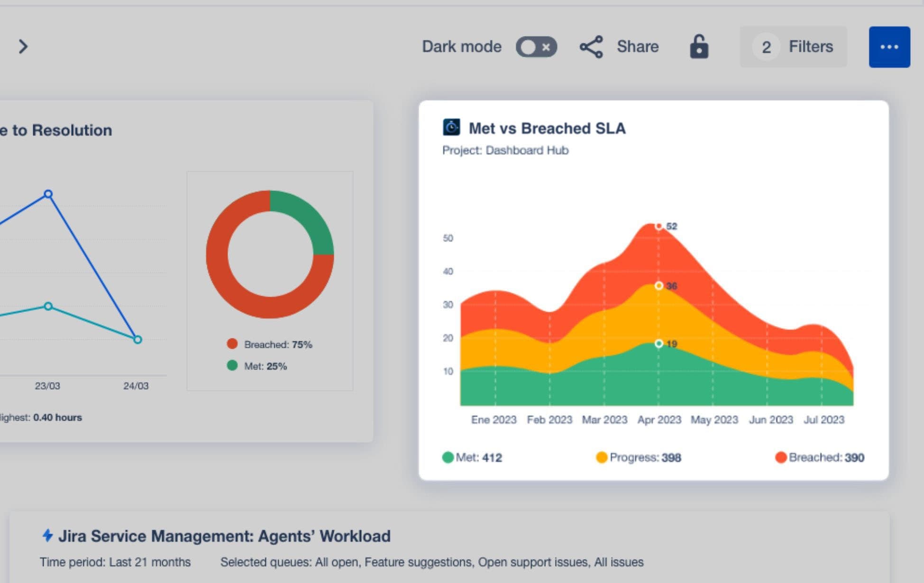Click Breached 75% donut legend dot
924x583 pixels.
tap(232, 344)
